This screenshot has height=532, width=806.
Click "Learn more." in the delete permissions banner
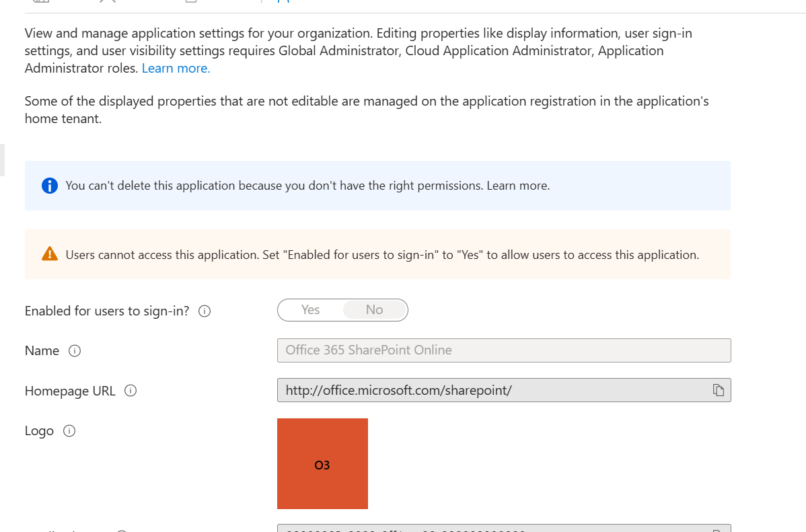(518, 185)
